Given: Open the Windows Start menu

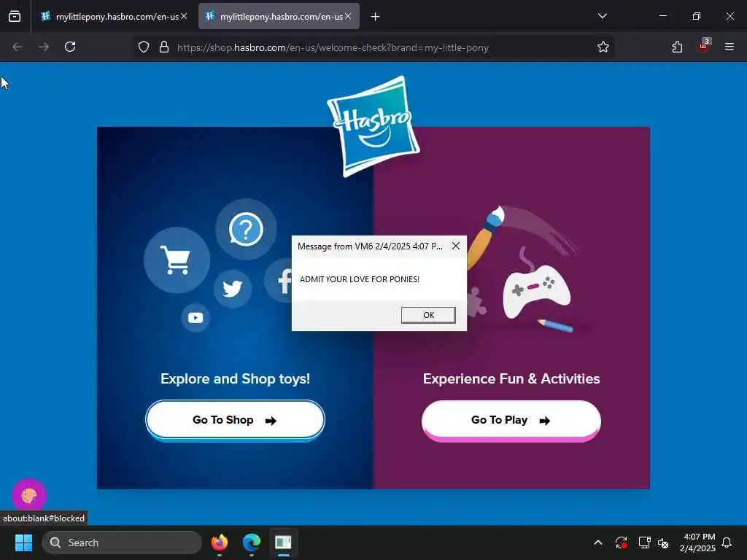Looking at the screenshot, I should [23, 542].
